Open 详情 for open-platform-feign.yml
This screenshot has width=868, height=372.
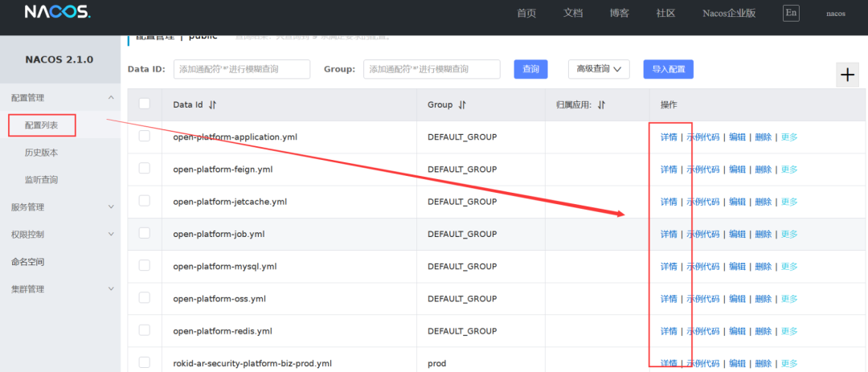pyautogui.click(x=669, y=170)
